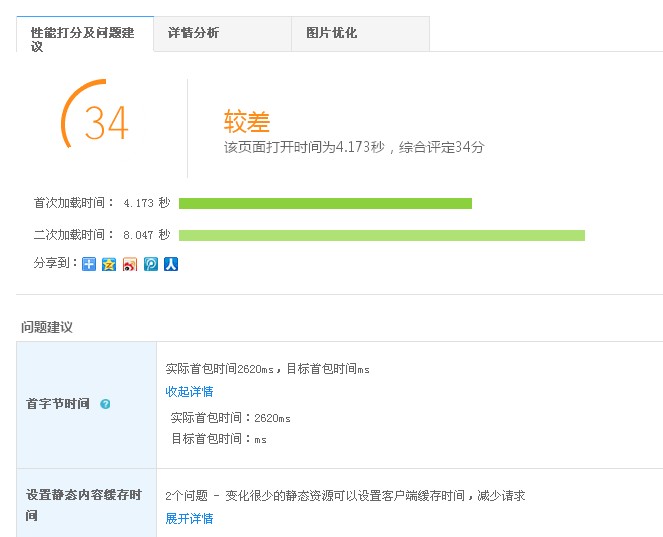Click the 问题建议 section heading
Viewport: 663px width, 537px height.
click(x=47, y=327)
